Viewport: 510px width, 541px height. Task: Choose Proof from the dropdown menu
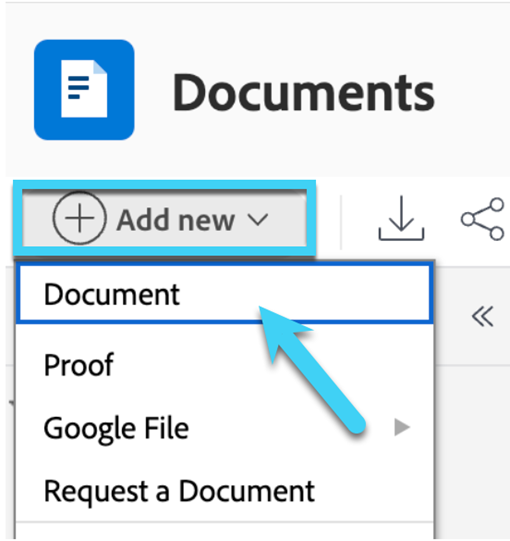tap(79, 364)
